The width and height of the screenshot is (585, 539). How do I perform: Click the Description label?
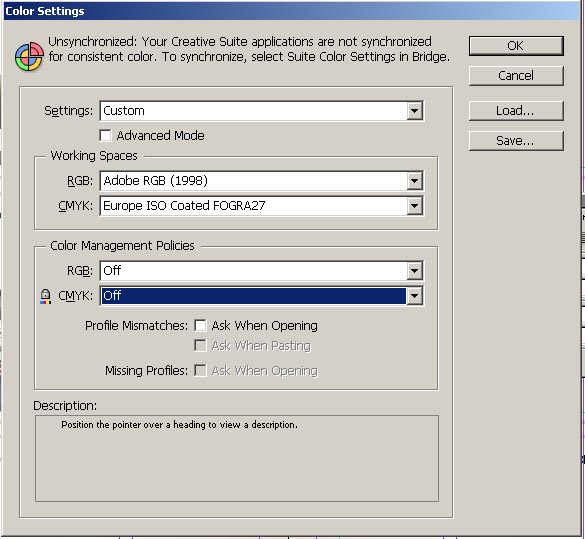(65, 405)
